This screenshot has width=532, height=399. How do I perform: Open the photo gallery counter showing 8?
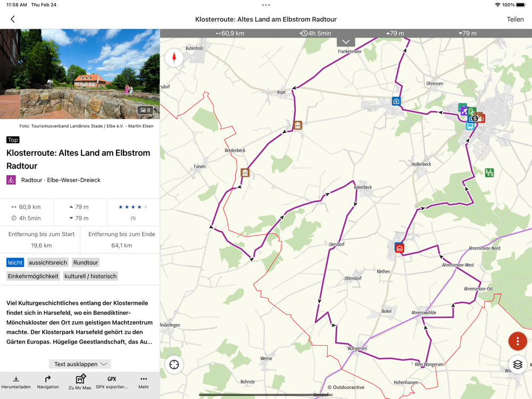click(145, 110)
